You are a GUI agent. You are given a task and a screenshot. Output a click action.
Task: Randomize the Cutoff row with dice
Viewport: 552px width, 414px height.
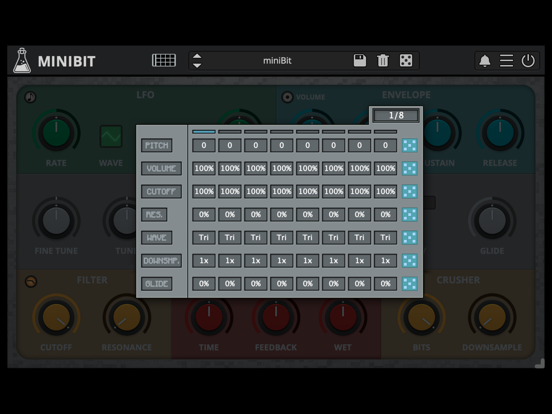tap(410, 192)
